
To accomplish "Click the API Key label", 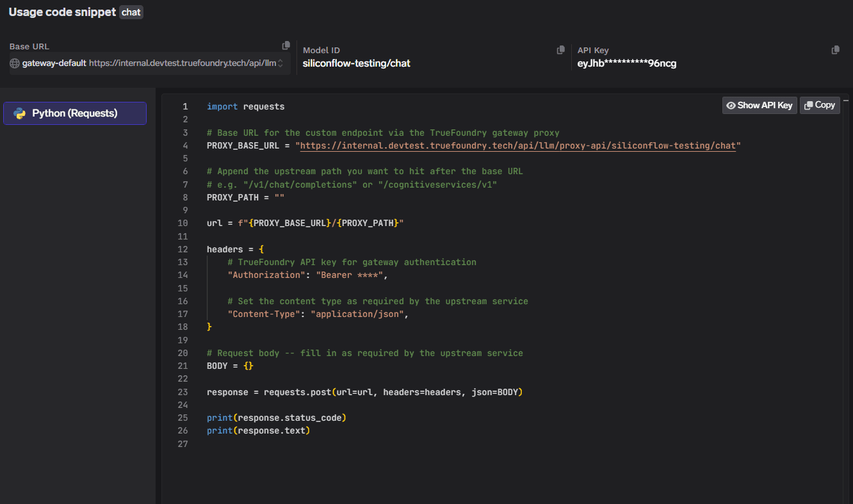I will pos(593,51).
